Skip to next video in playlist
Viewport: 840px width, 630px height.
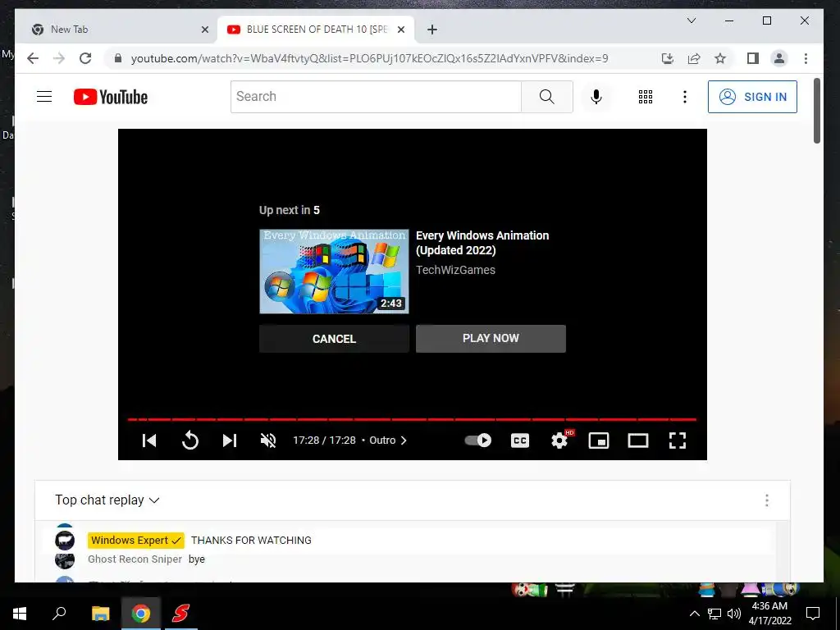click(230, 441)
